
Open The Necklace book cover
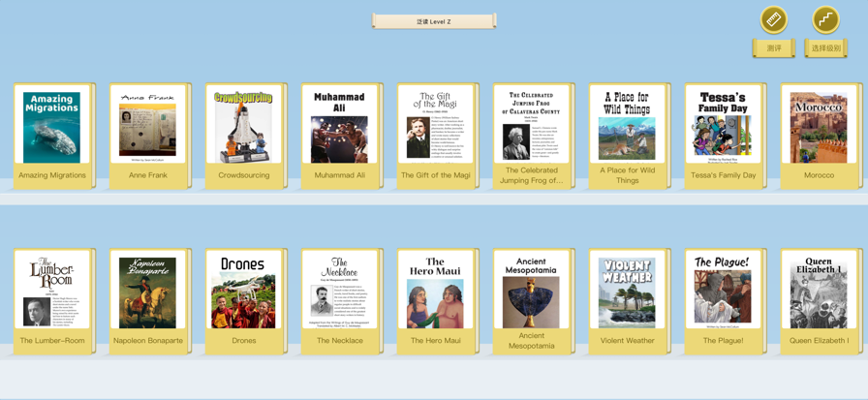tap(339, 290)
